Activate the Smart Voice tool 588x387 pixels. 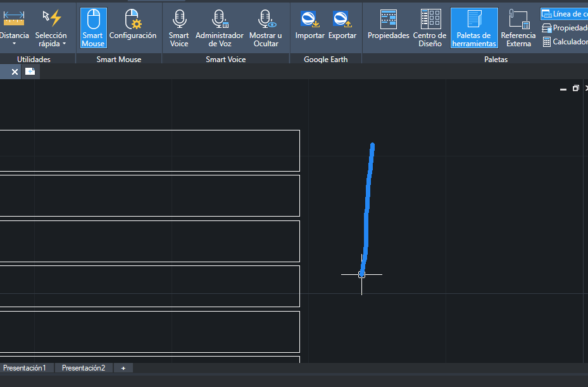tap(179, 28)
